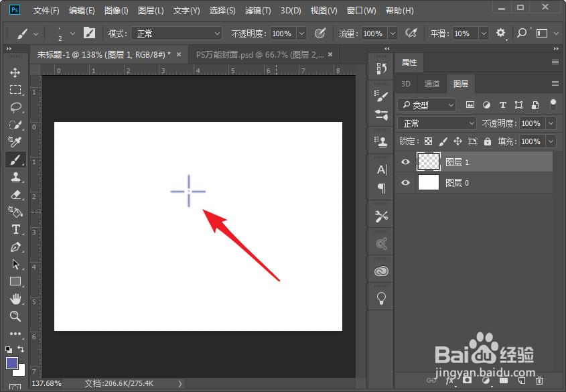Open the Clone Source panel icon
The width and height of the screenshot is (566, 392).
coord(381,141)
